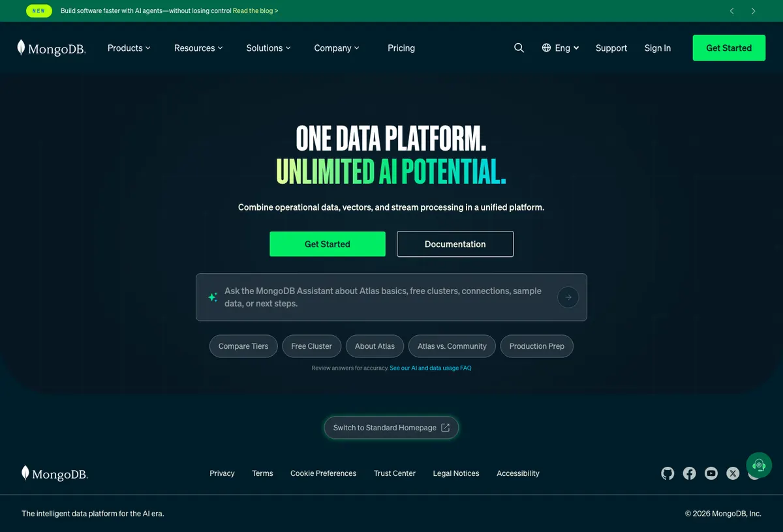Open the Legal Notices footer link
The width and height of the screenshot is (783, 532).
[456, 473]
